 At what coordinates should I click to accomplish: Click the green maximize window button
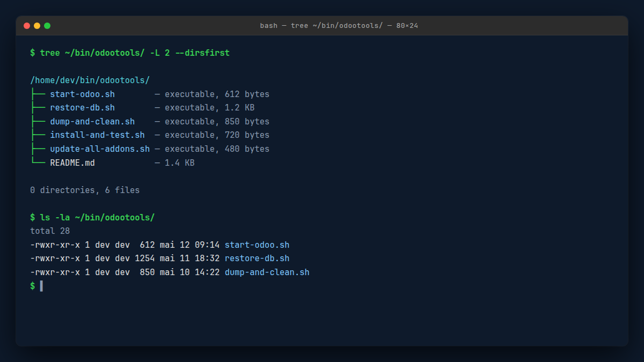click(47, 26)
